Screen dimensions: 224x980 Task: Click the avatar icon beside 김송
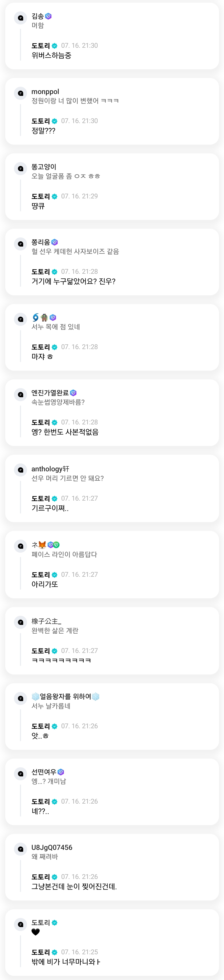[x=21, y=18]
